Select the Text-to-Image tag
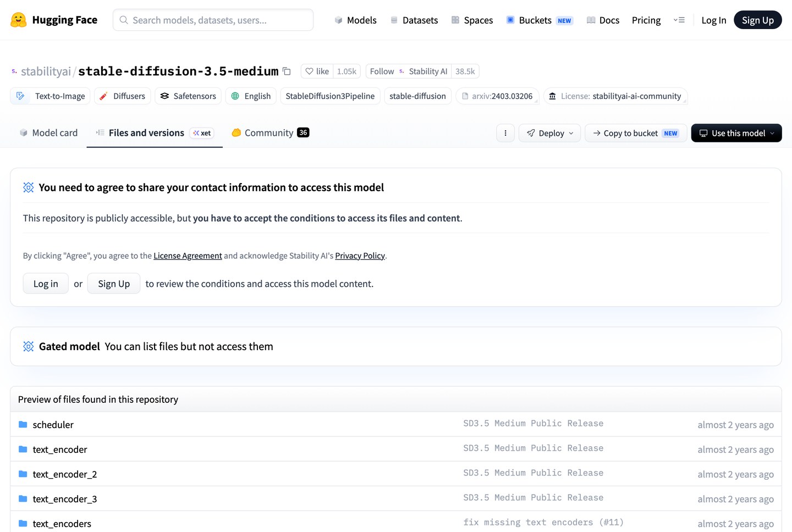792x532 pixels. [x=51, y=96]
